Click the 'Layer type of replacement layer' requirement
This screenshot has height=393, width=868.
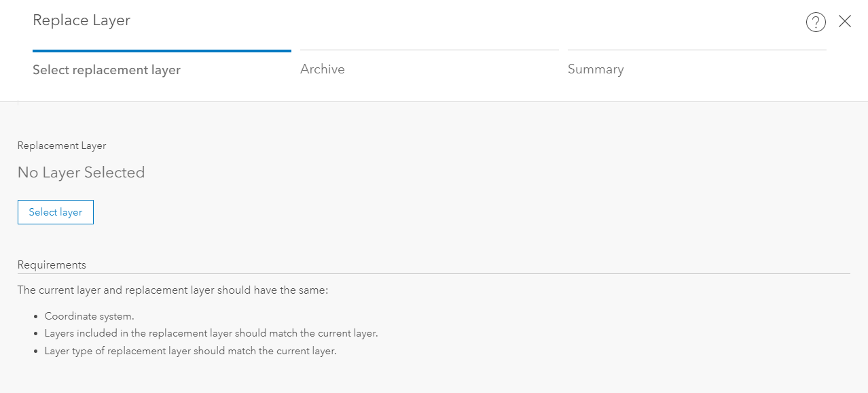[191, 352]
